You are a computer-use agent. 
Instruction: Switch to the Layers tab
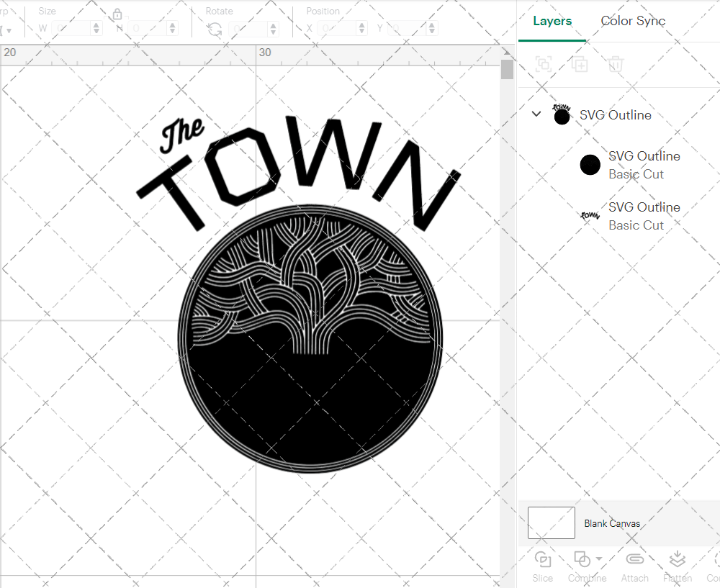pyautogui.click(x=552, y=21)
